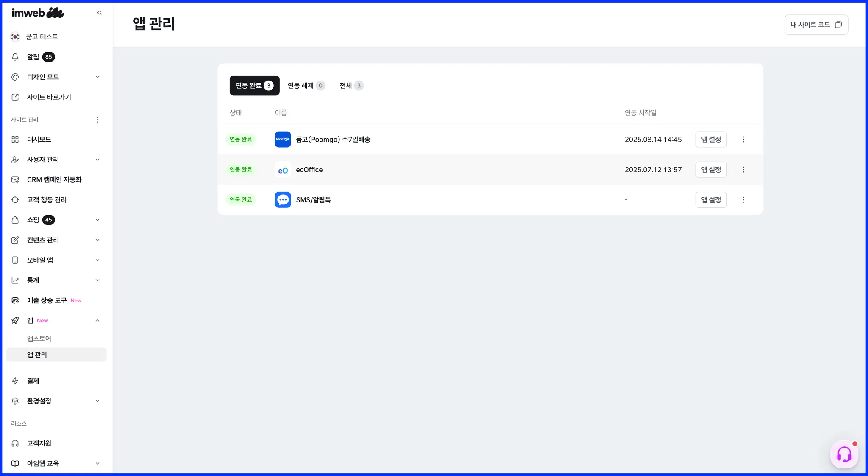The image size is (868, 476).
Task: Open more options for Poomgo row
Action: (743, 140)
